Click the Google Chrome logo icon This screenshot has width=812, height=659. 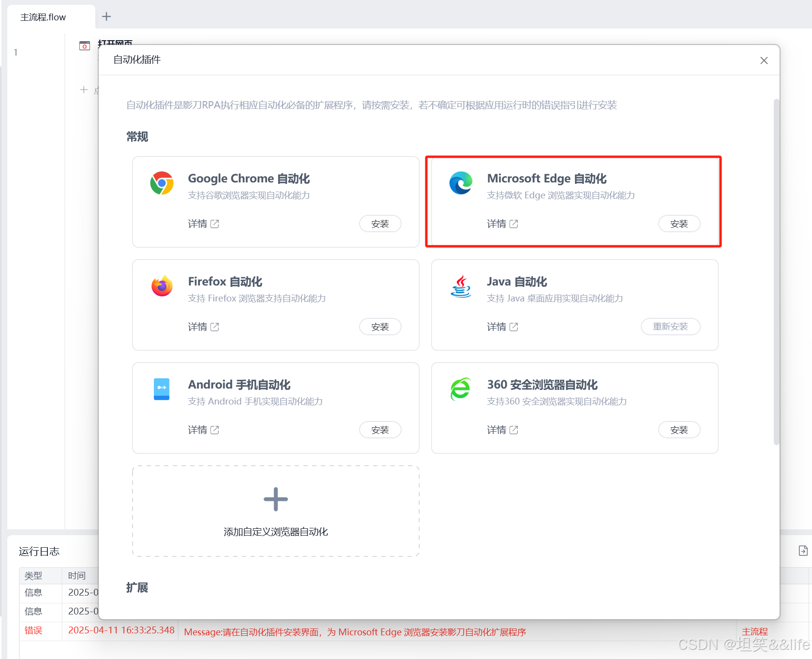click(162, 183)
